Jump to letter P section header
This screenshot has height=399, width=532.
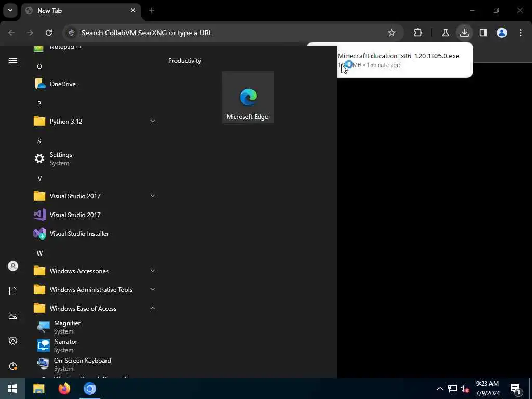[x=39, y=103]
